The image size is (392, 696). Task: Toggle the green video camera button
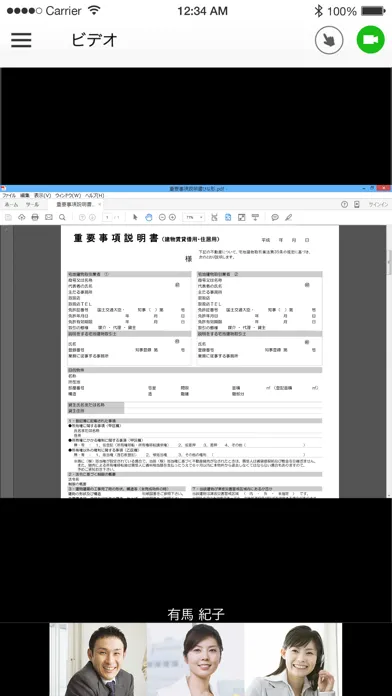point(370,40)
